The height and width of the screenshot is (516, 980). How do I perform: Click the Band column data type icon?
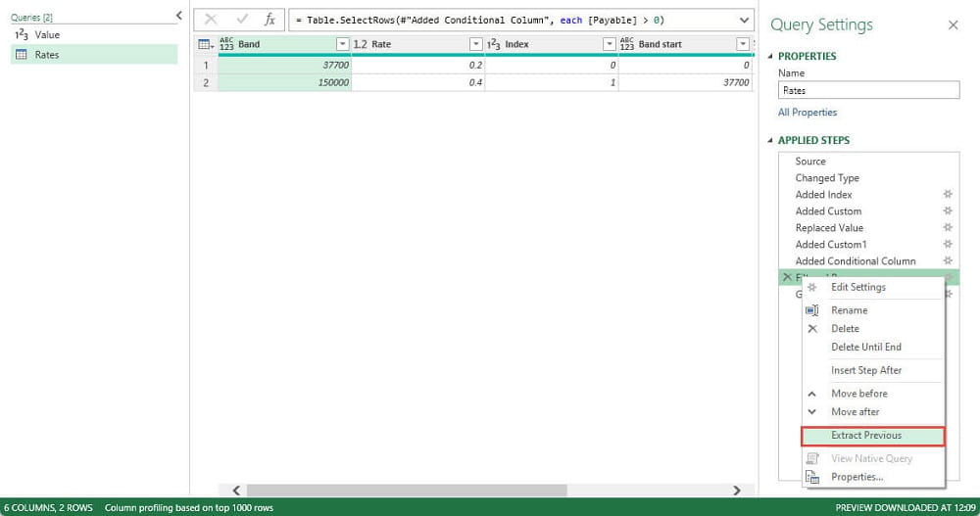226,44
